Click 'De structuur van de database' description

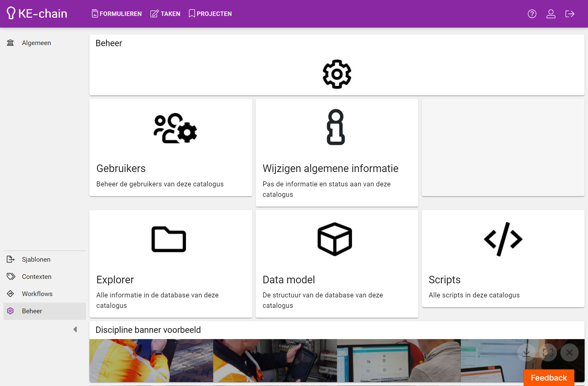point(323,300)
